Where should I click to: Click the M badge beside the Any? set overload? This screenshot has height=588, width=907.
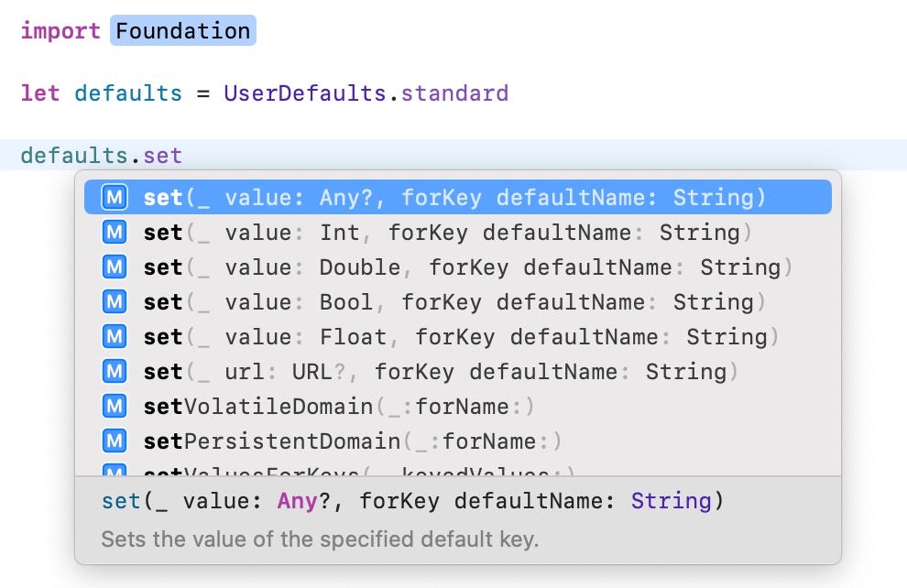point(114,197)
